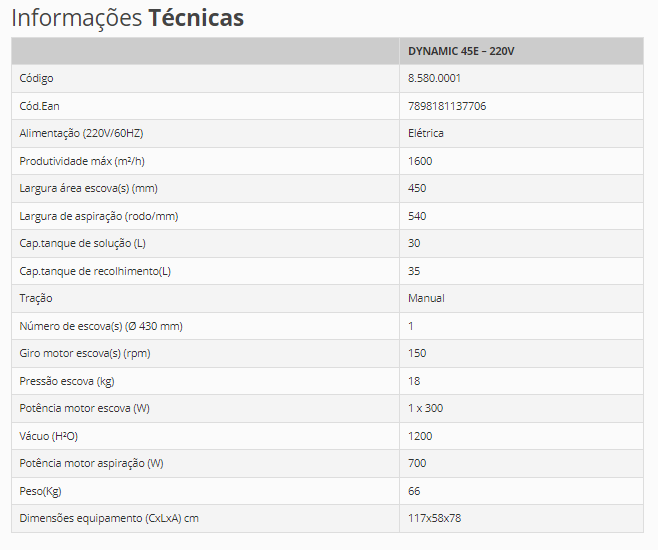Click the Código value 8.580.0001
The width and height of the screenshot is (658, 550).
[434, 78]
